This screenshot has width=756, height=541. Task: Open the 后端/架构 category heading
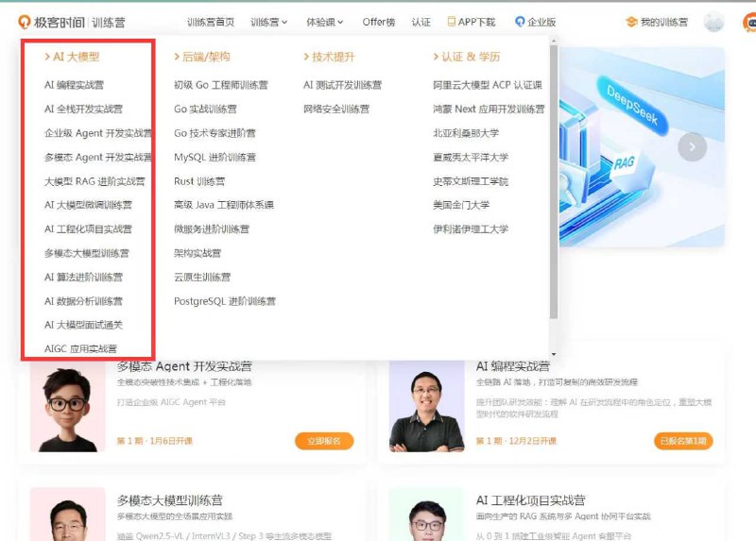[202, 57]
